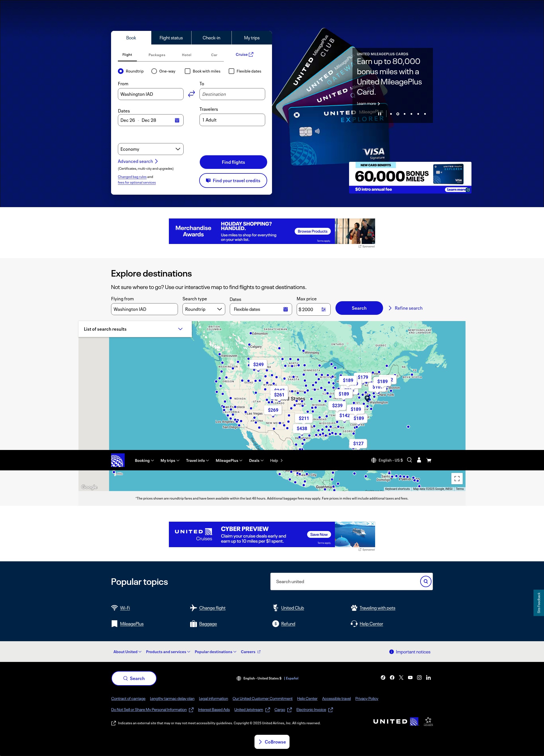
Task: Click the $249 price marker on map
Action: click(258, 364)
